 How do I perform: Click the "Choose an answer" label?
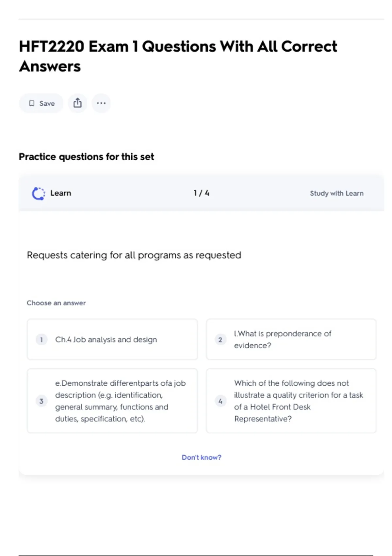pos(56,303)
